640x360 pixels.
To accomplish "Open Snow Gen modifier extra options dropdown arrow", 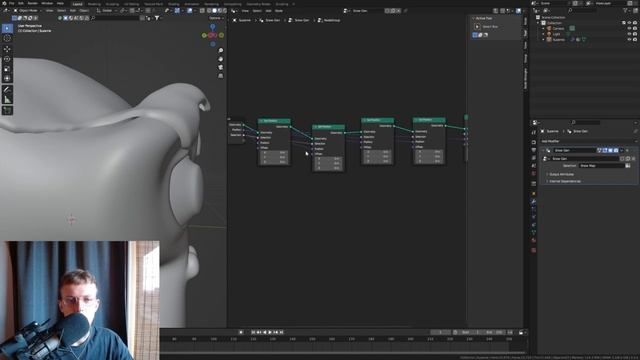I will 622,151.
